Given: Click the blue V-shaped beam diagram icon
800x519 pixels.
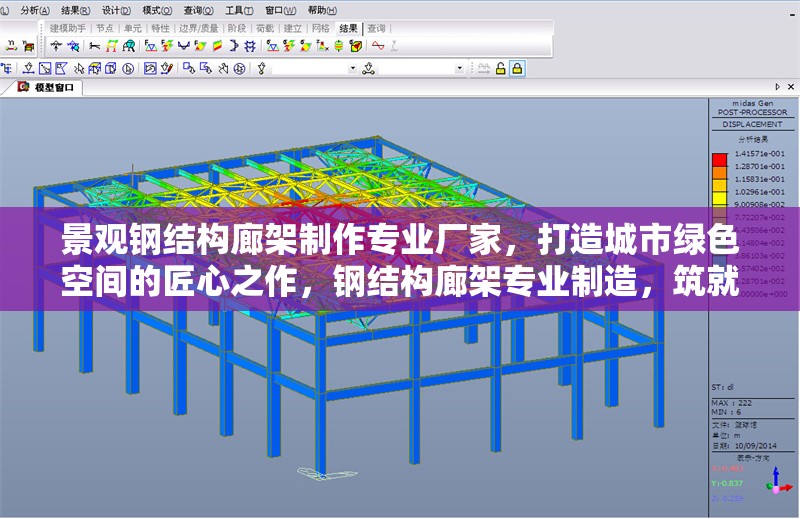Looking at the screenshot, I should (x=183, y=46).
